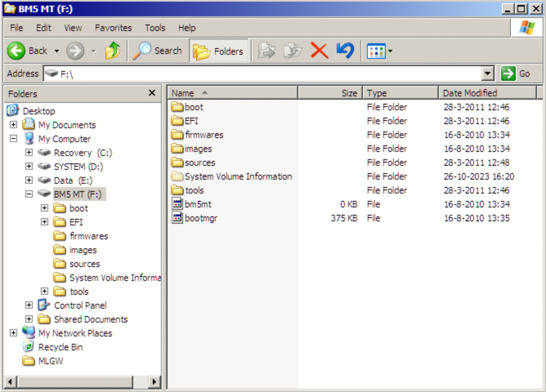Screen dimensions: 546x392
Task: Click the Forward arrow icon
Action: pos(75,51)
